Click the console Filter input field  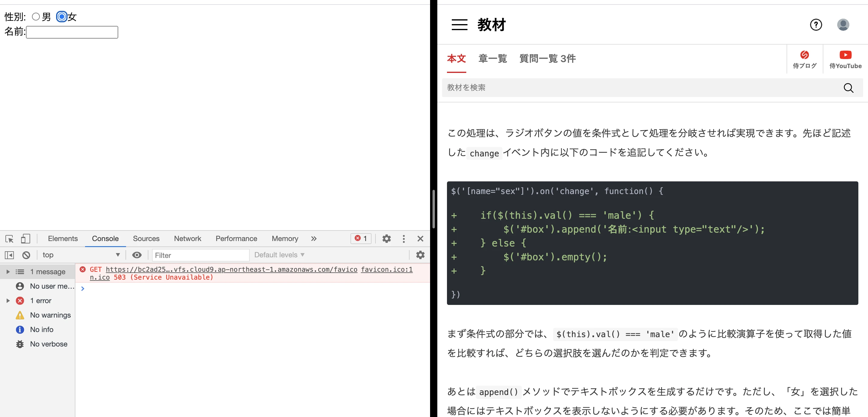pos(201,255)
